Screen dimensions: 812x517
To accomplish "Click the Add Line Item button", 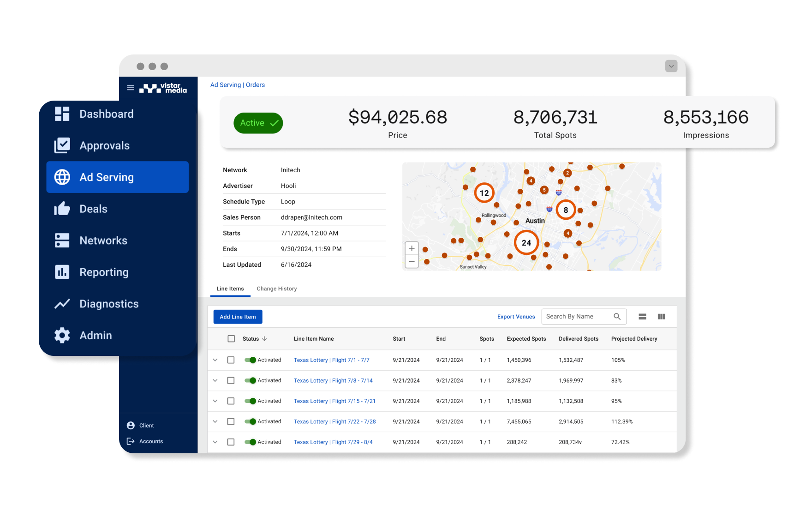I will 238,317.
